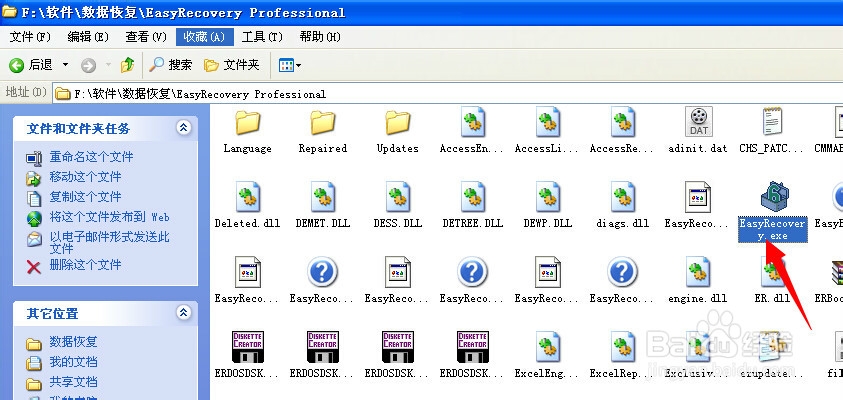Open the 工具(T) menu
This screenshot has height=400, width=843.
point(262,37)
